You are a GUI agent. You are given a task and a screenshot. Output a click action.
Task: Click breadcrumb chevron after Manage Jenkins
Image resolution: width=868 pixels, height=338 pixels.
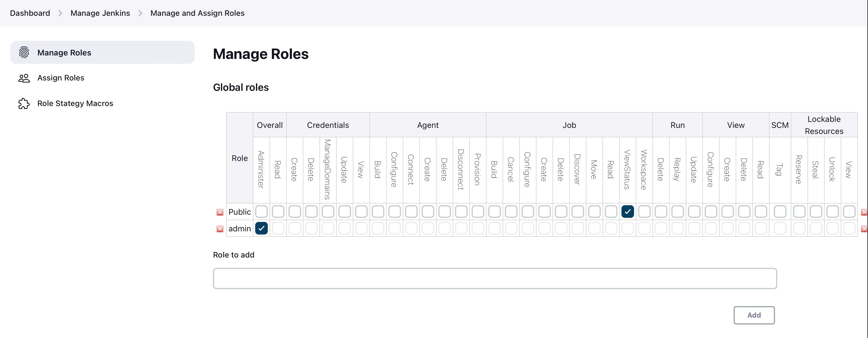point(141,13)
